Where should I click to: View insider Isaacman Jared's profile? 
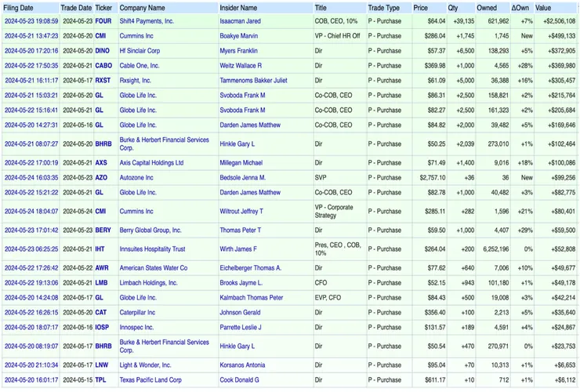click(240, 21)
